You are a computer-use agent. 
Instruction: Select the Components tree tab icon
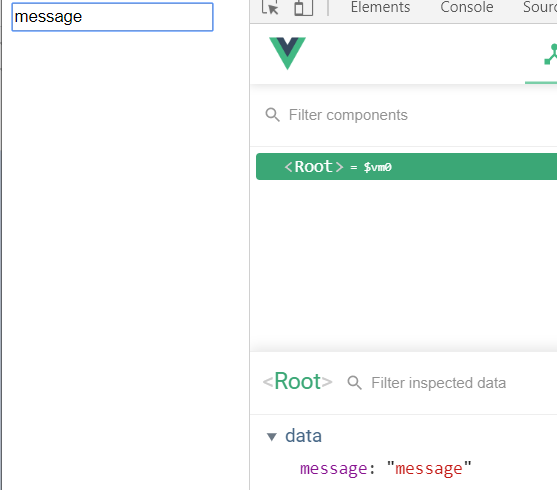click(x=550, y=54)
